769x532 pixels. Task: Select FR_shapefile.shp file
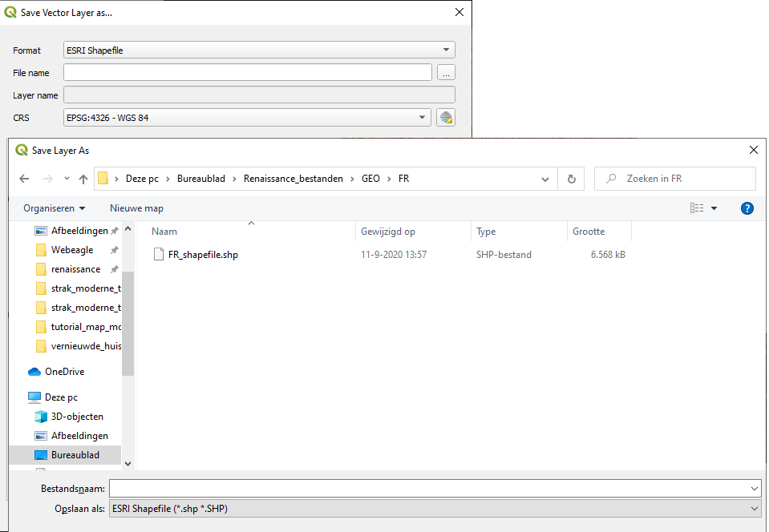tap(203, 255)
